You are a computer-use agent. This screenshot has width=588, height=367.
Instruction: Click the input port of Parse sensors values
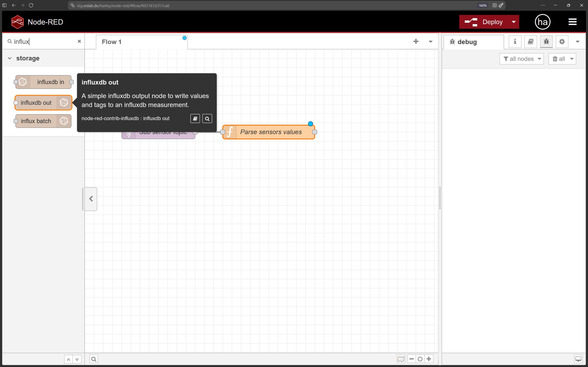(223, 132)
